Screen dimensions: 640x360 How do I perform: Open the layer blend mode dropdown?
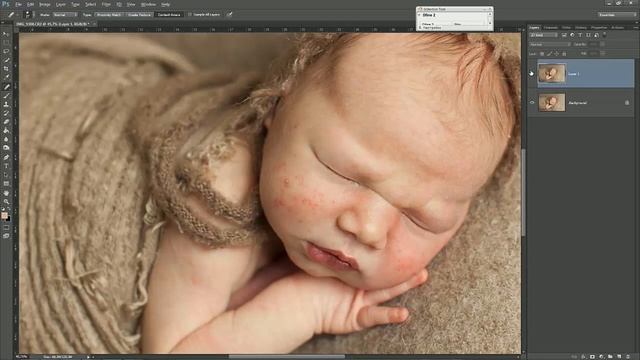pyautogui.click(x=550, y=44)
